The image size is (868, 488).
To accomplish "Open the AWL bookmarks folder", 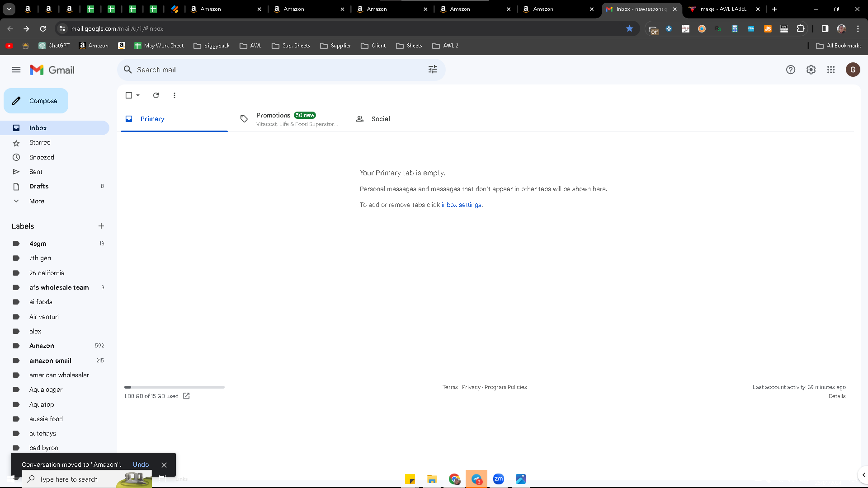I will coord(250,46).
